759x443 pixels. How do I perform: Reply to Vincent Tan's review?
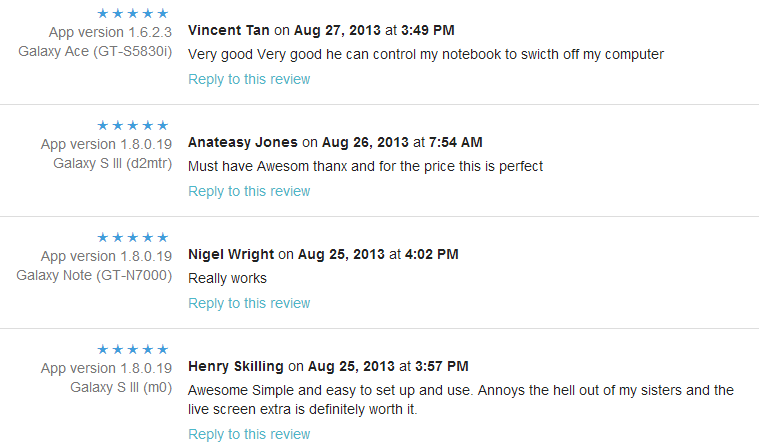[249, 79]
